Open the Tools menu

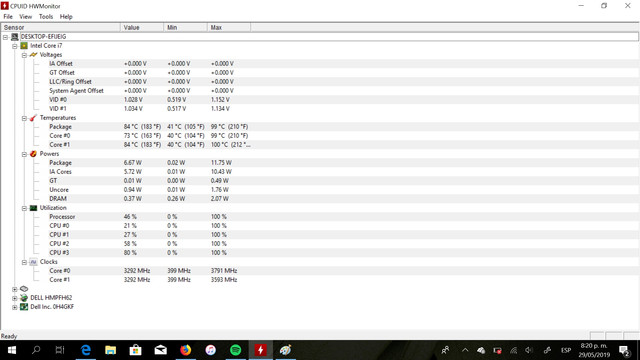pyautogui.click(x=46, y=17)
